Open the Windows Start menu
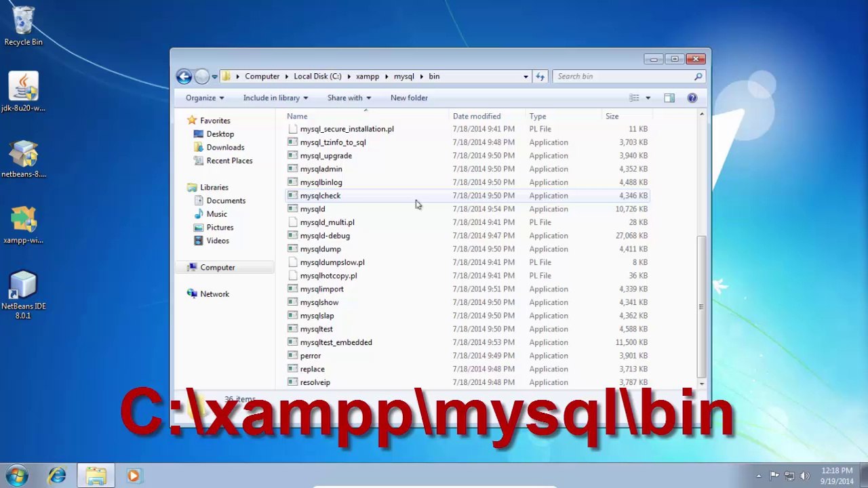This screenshot has width=868, height=488. (x=16, y=476)
